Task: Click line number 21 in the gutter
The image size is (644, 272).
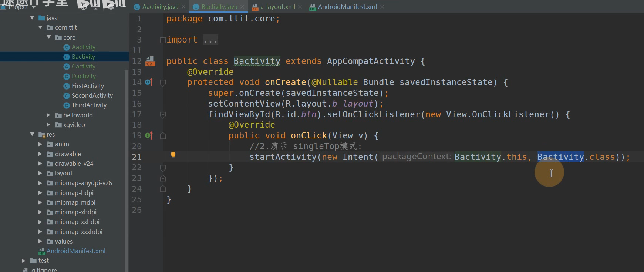Action: click(137, 157)
